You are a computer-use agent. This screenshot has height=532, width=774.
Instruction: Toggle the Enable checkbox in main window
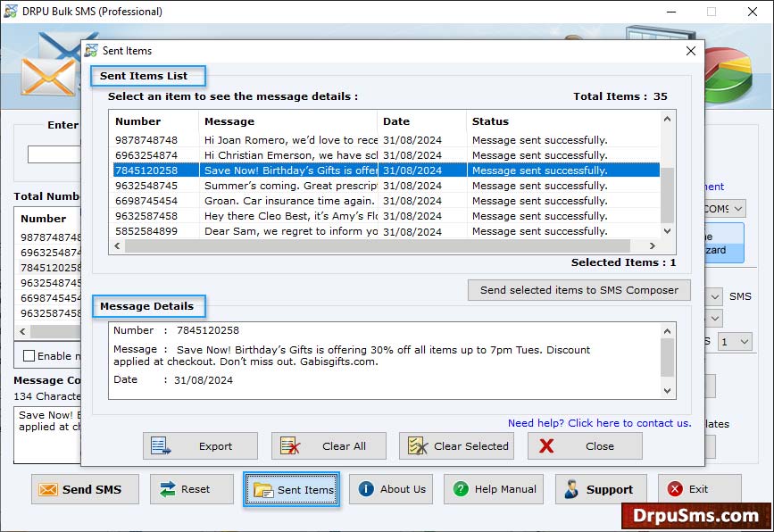tap(29, 356)
